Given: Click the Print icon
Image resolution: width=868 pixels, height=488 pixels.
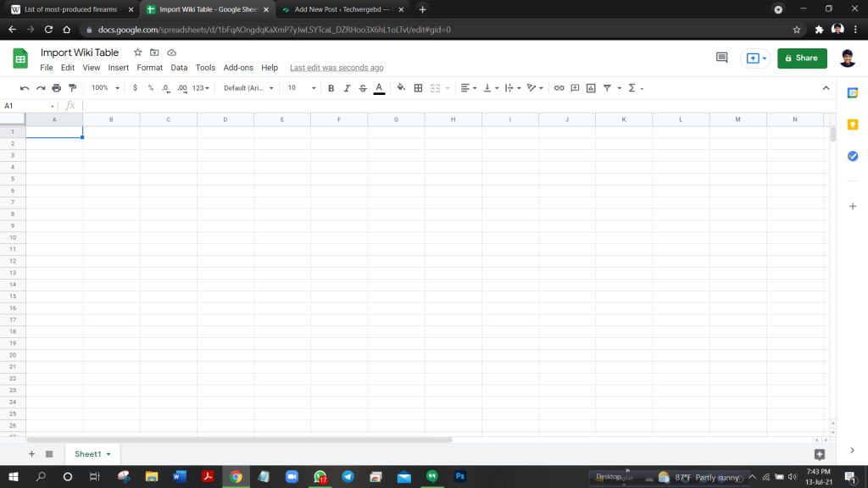Looking at the screenshot, I should click(56, 88).
